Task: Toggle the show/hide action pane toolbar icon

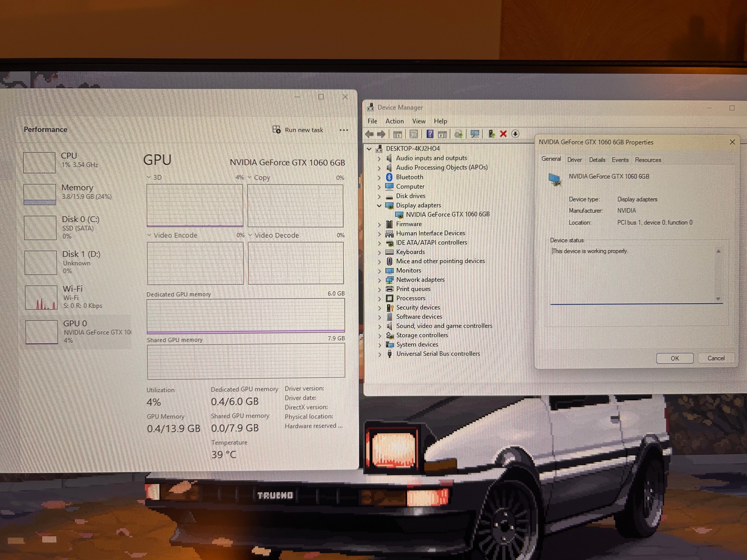Action: pyautogui.click(x=442, y=134)
